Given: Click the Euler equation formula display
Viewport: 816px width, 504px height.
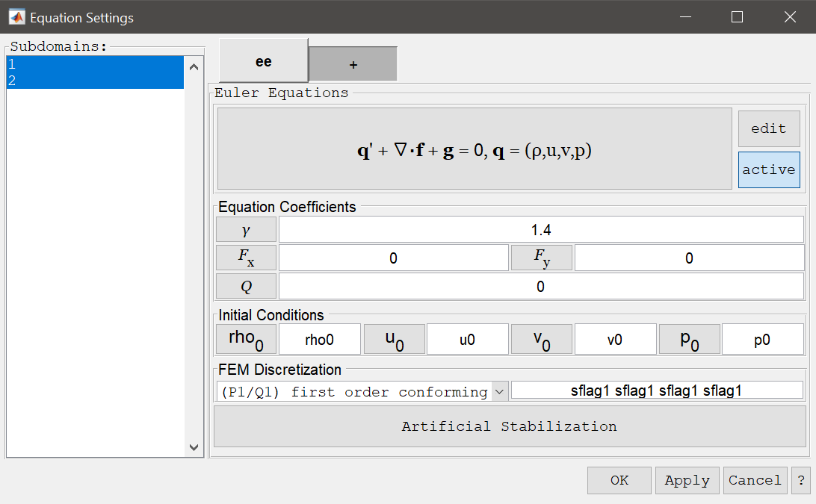Looking at the screenshot, I should [x=475, y=149].
